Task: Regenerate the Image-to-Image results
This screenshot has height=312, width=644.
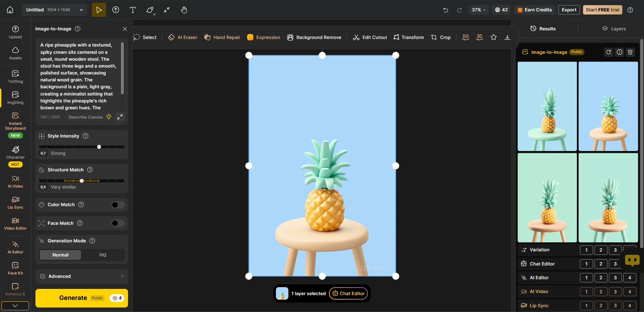Action: pyautogui.click(x=609, y=52)
